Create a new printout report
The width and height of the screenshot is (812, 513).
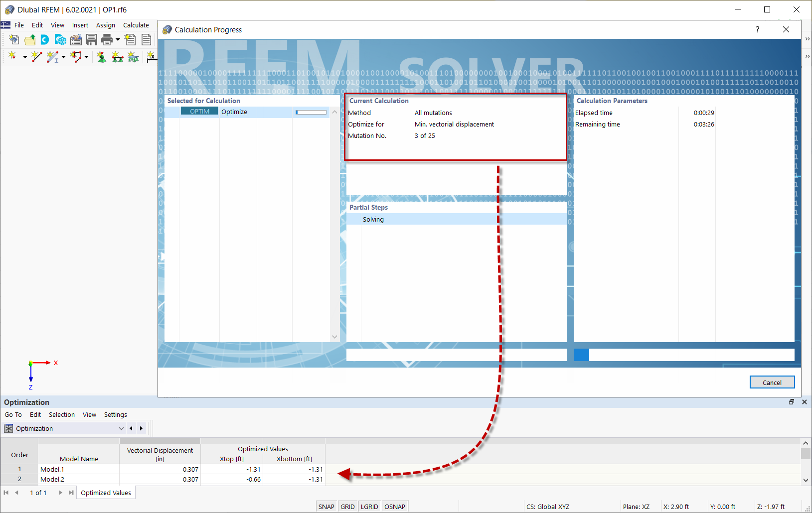(130, 40)
